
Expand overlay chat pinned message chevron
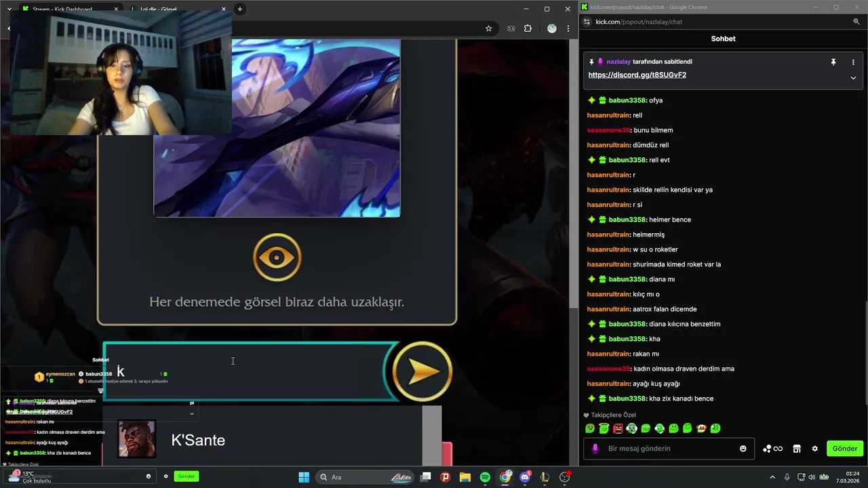(x=191, y=413)
